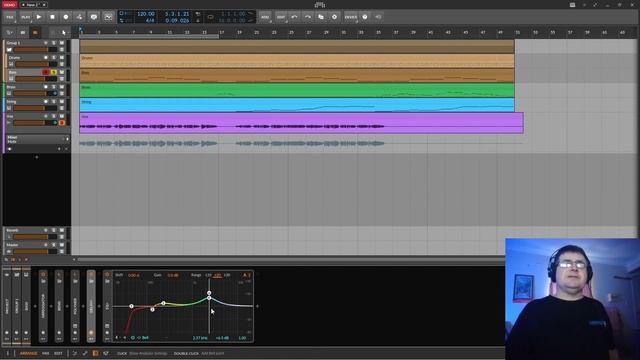Open the DEVICE menu
The height and width of the screenshot is (360, 640).
tap(351, 17)
